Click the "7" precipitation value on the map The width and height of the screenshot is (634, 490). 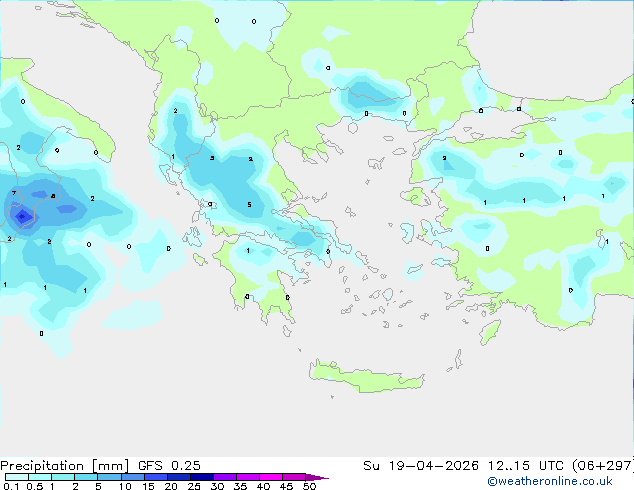(14, 193)
